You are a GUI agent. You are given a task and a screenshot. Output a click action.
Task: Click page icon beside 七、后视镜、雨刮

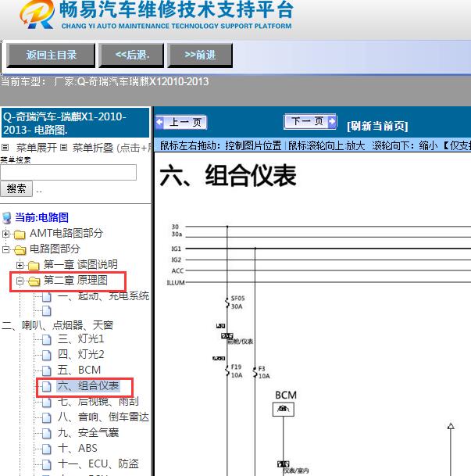(x=46, y=403)
